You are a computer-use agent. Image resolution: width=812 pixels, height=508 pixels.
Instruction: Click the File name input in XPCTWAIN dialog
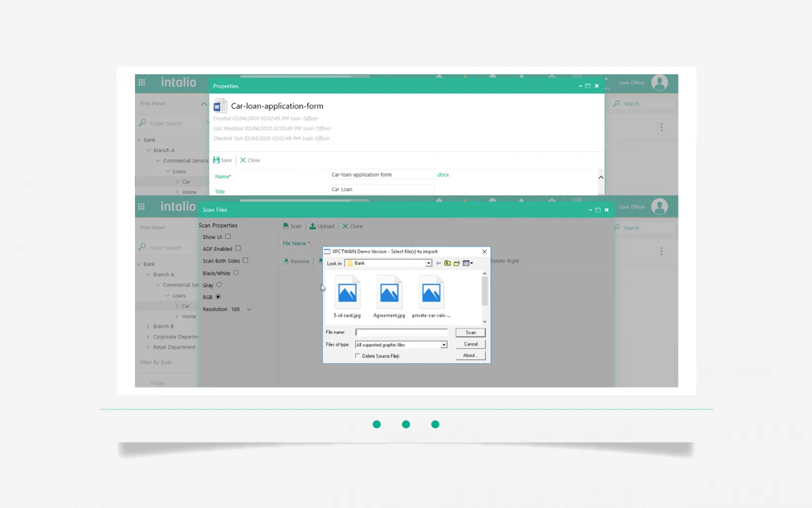pos(401,332)
